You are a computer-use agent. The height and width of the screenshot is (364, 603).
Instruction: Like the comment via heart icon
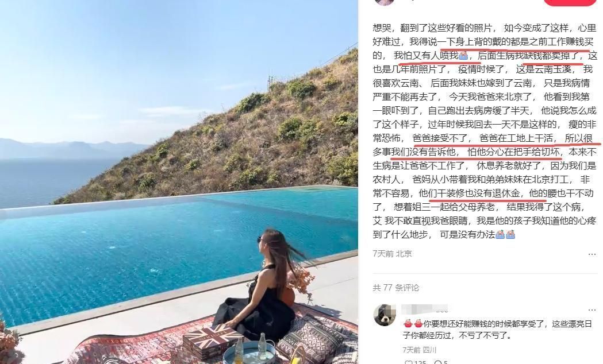pyautogui.click(x=408, y=362)
